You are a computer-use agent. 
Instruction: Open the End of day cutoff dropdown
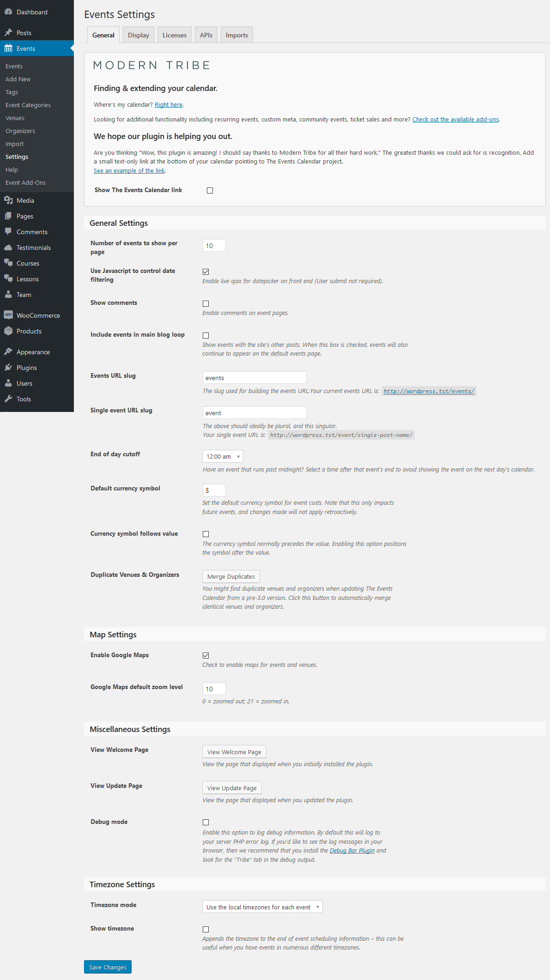223,456
